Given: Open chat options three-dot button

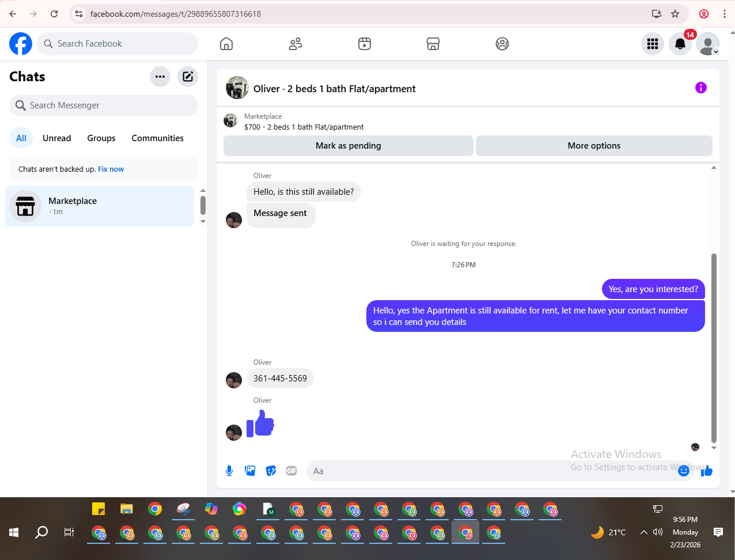Looking at the screenshot, I should point(160,77).
